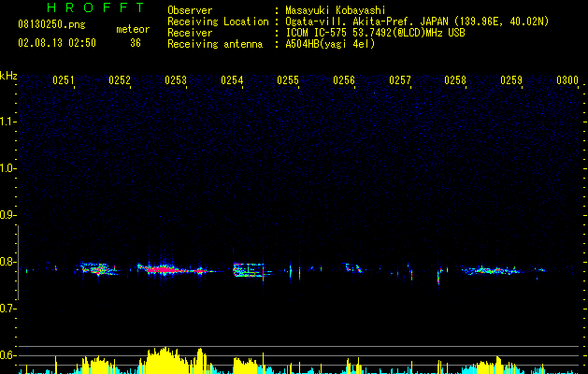Click the 0258 time marker
This screenshot has width=588, height=374.
click(x=455, y=80)
